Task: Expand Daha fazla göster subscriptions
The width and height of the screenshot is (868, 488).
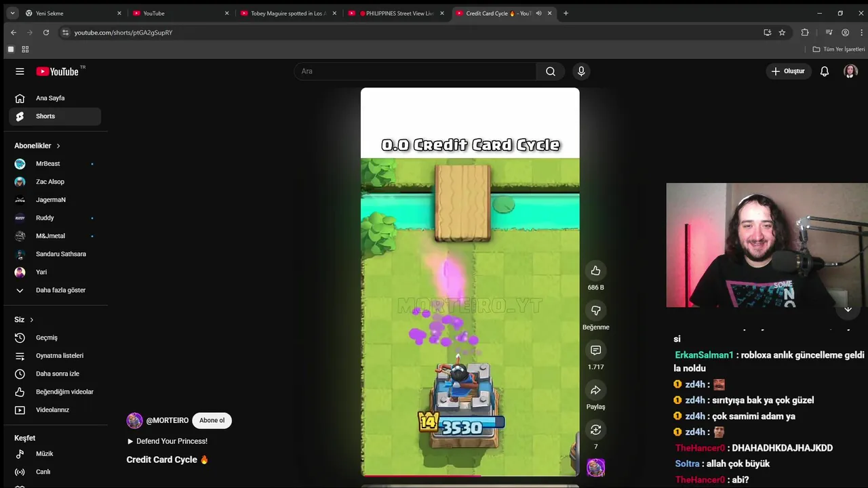Action: (x=55, y=290)
